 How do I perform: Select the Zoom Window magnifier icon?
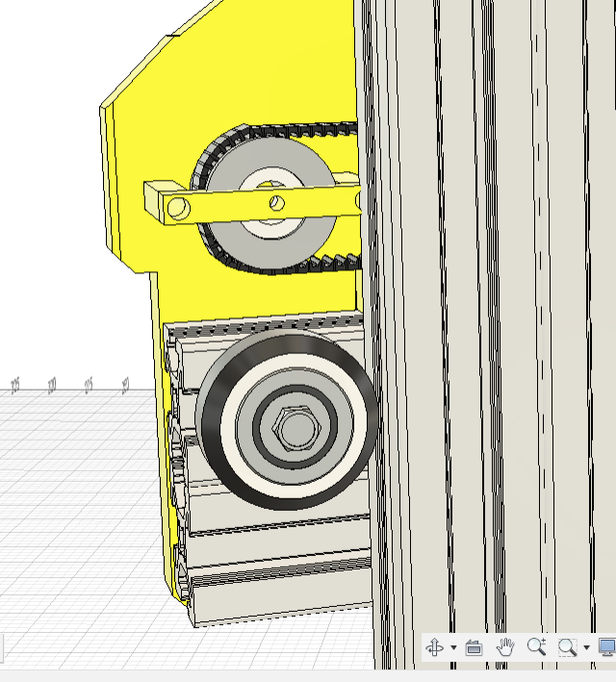coord(568,647)
